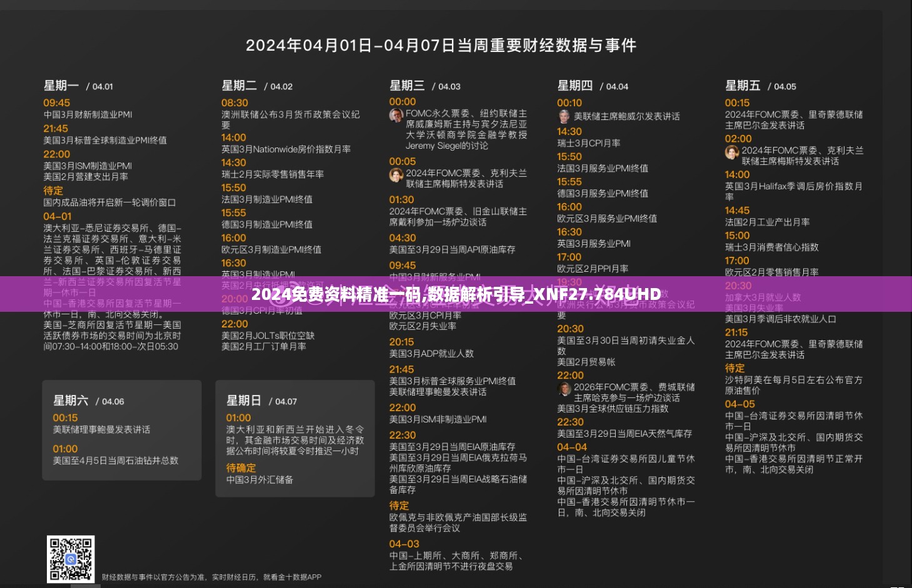Click the 星期六 04.06 card heading
The image size is (912, 588).
(88, 401)
